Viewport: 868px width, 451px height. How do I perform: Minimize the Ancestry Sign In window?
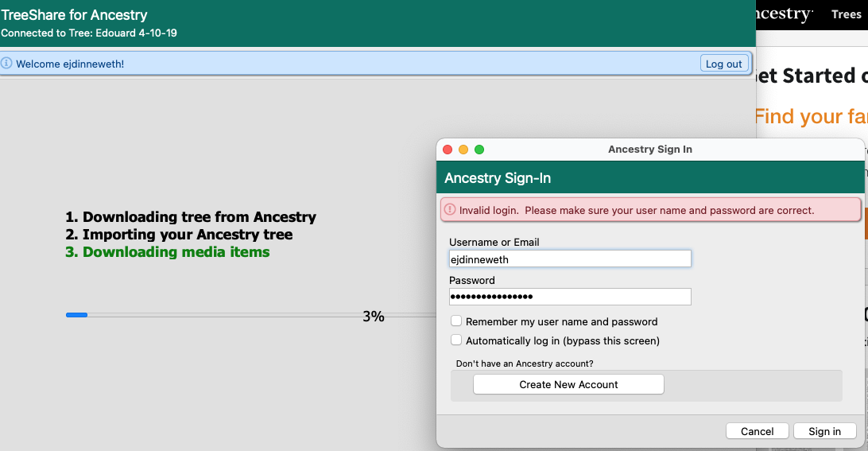(463, 150)
